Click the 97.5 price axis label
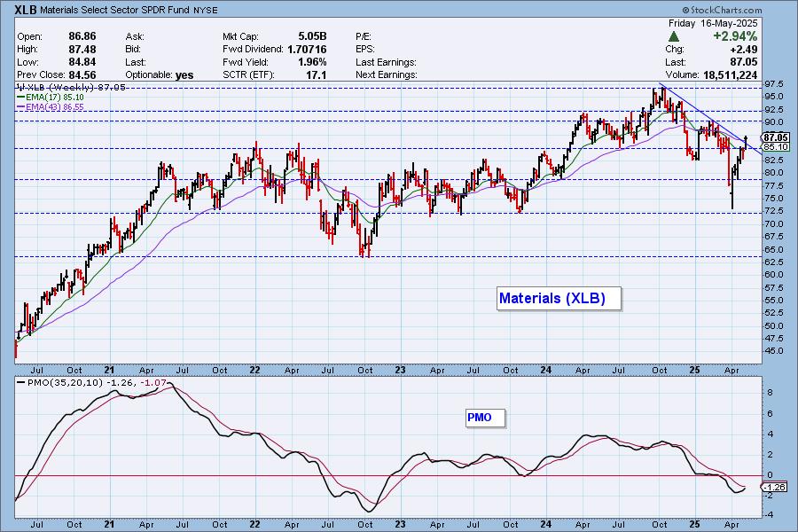Image resolution: width=798 pixels, height=532 pixels. (x=774, y=84)
